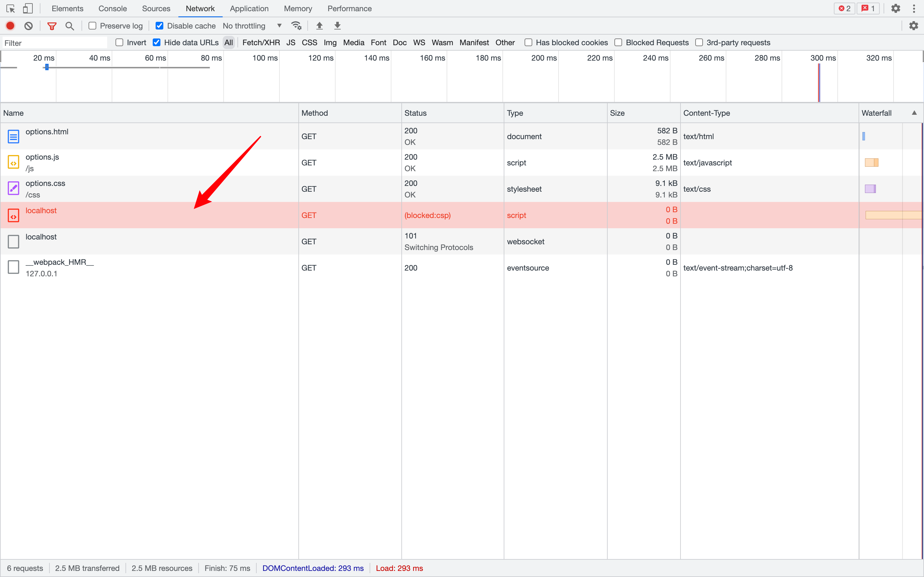
Task: Enable the Preserve log checkbox
Action: pos(92,26)
